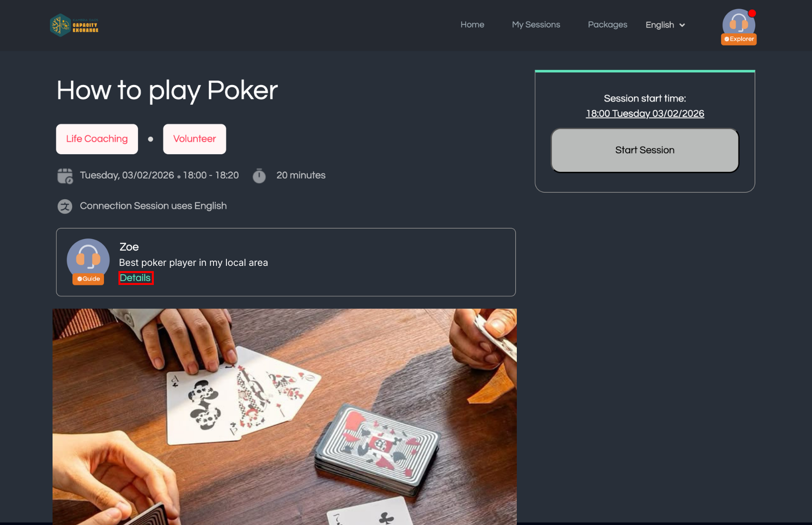Click the orange Explorer badge
This screenshot has height=525, width=812.
[x=739, y=39]
